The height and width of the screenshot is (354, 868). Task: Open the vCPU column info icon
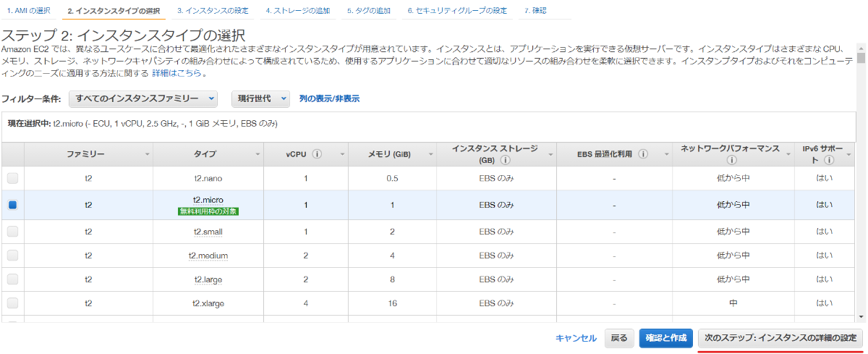pyautogui.click(x=317, y=154)
